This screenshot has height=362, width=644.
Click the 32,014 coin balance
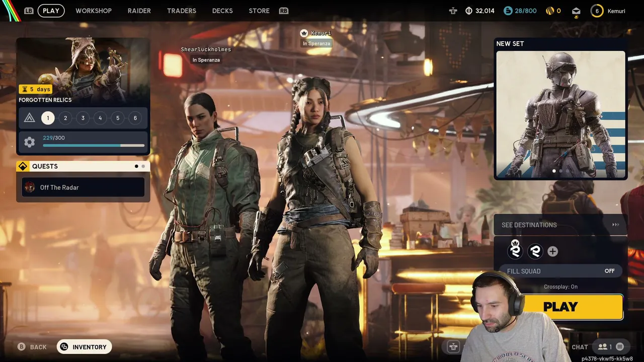[485, 11]
